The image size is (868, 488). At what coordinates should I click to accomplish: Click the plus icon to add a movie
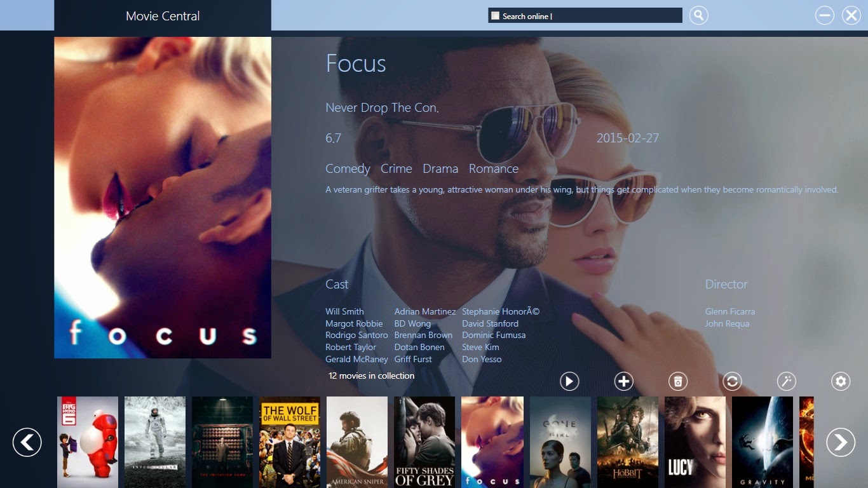pyautogui.click(x=624, y=381)
